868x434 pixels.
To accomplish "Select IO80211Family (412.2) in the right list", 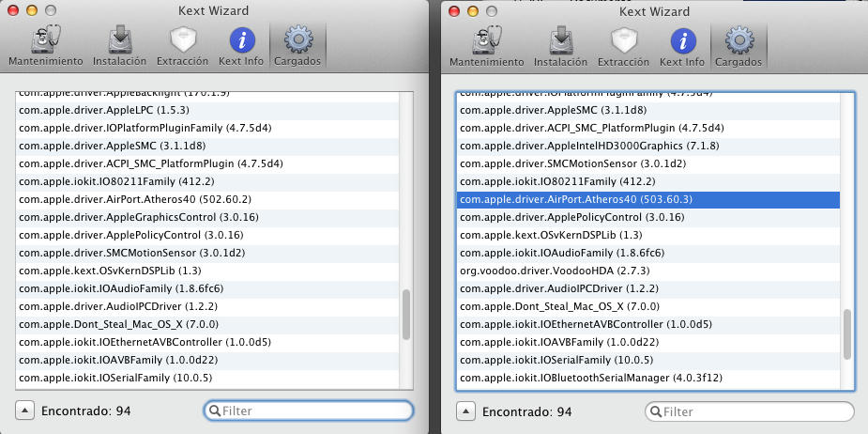I will [647, 181].
